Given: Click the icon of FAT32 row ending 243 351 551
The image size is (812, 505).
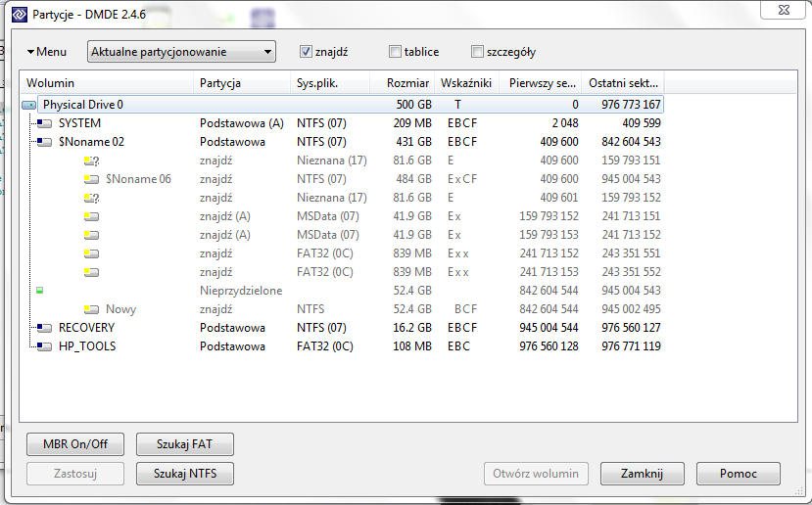Looking at the screenshot, I should 91,254.
